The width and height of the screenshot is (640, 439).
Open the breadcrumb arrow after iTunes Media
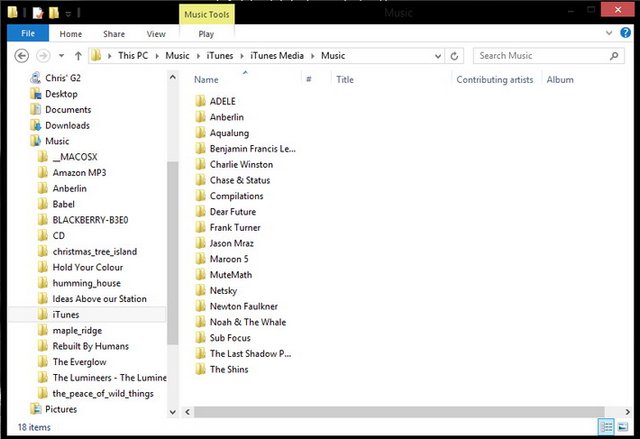[x=313, y=56]
